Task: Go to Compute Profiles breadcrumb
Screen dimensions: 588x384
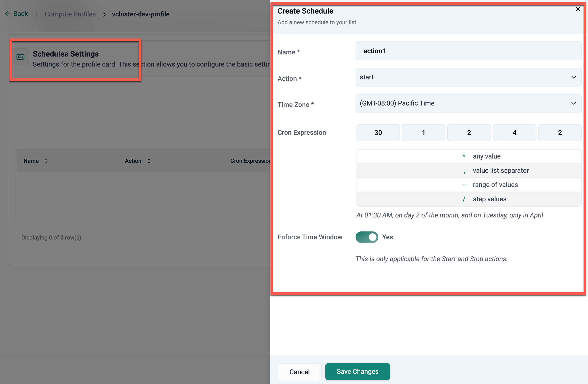Action: pos(70,14)
